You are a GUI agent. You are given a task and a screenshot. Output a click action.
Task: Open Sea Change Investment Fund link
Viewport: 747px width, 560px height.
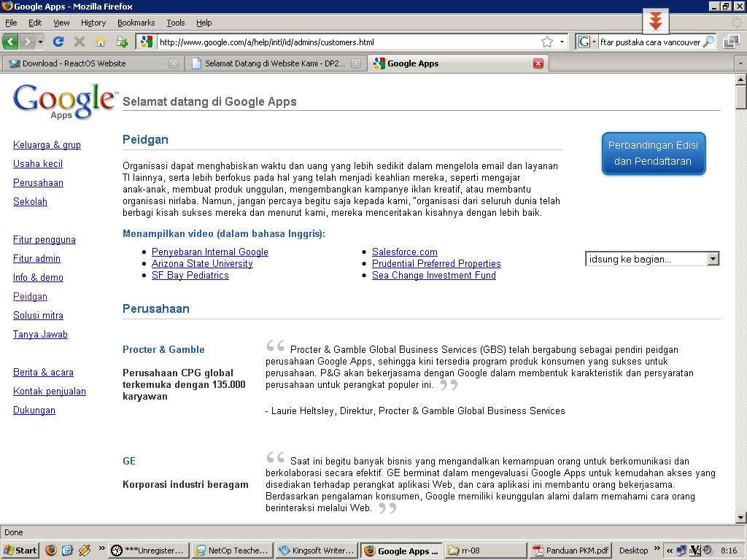[433, 275]
